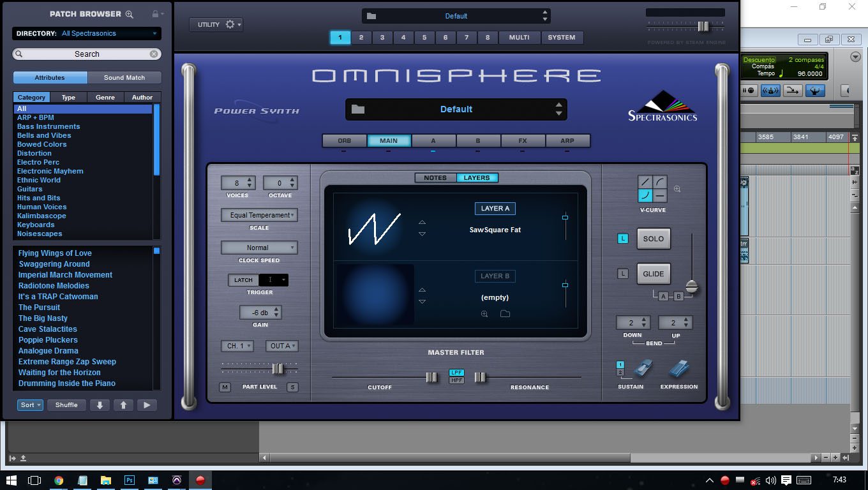Image resolution: width=868 pixels, height=490 pixels.
Task: Click the master filter Cutoff slider handle
Action: tap(431, 378)
